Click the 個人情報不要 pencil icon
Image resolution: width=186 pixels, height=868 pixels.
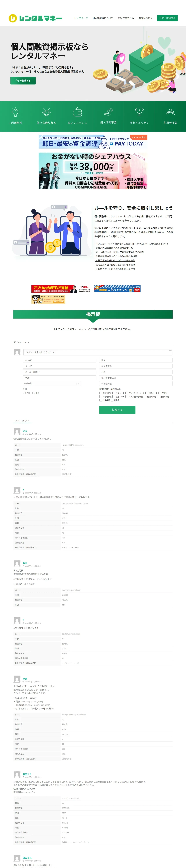[x=108, y=112]
